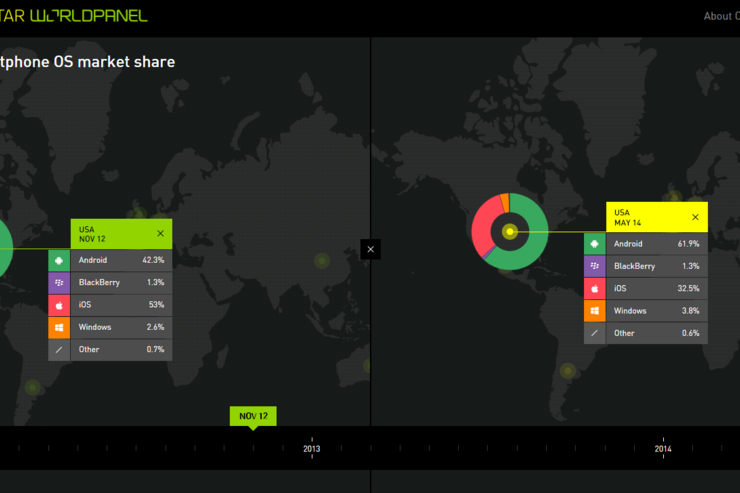Click the USA MAY 14 panel header
740x493 pixels.
[x=657, y=217]
